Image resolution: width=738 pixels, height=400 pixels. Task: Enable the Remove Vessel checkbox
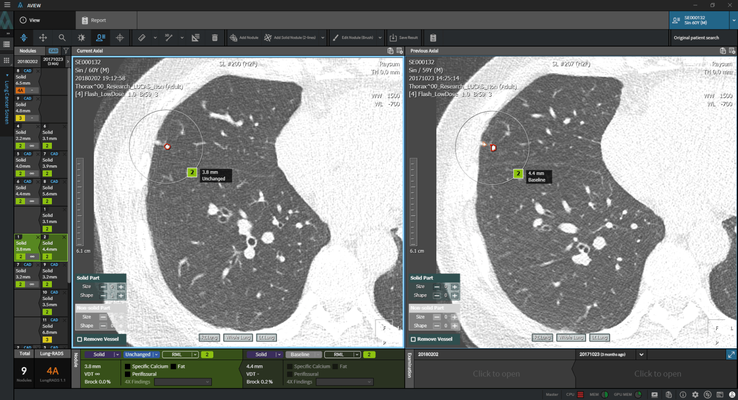tap(79, 339)
